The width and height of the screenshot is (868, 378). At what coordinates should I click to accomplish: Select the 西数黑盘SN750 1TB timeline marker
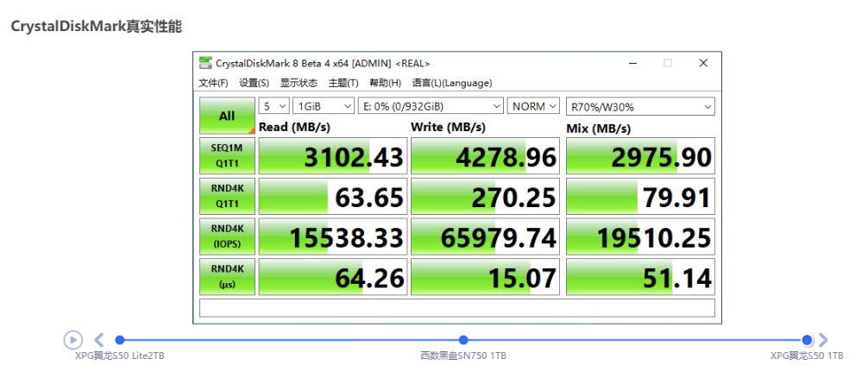pyautogui.click(x=463, y=340)
